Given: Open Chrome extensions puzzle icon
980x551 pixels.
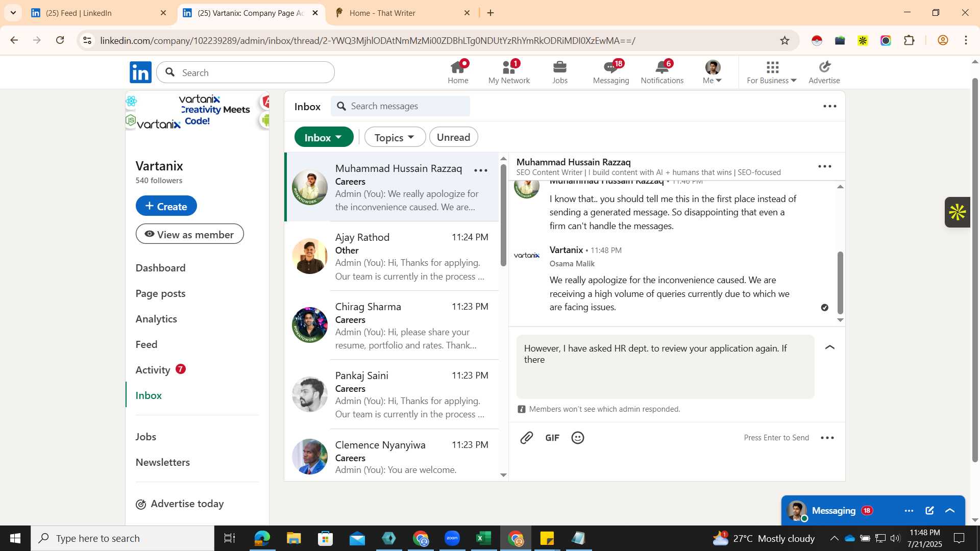Looking at the screenshot, I should pos(909,40).
